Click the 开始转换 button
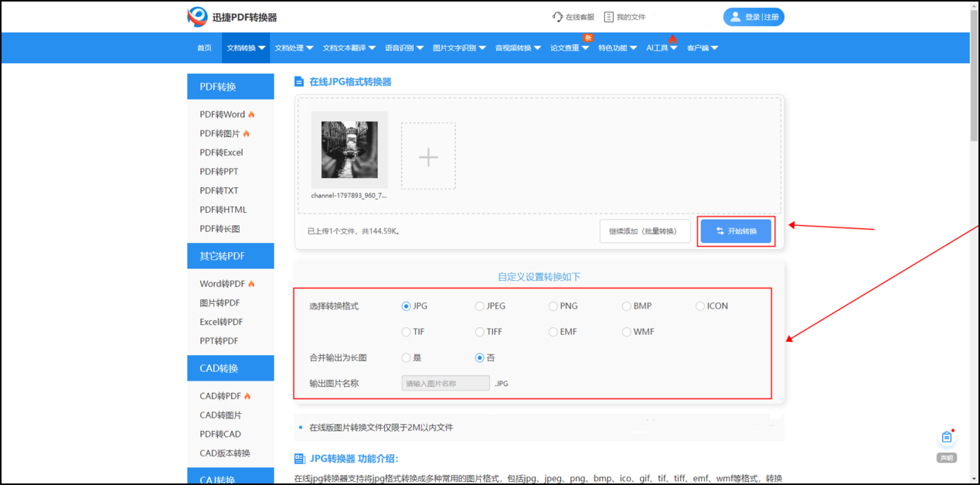The height and width of the screenshot is (485, 980). [736, 231]
